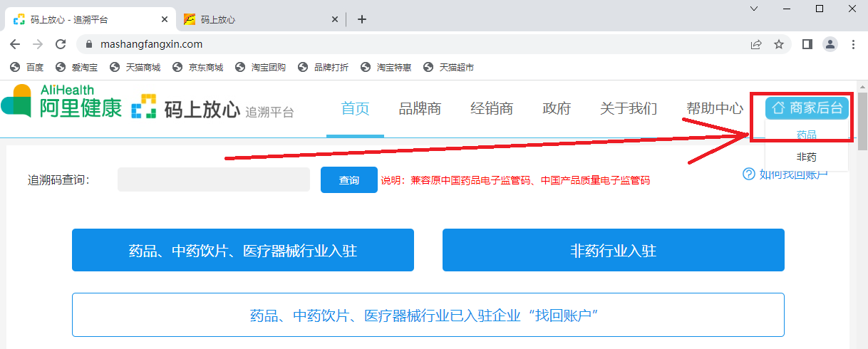Open 品牌打折 bookmark
Image resolution: width=868 pixels, height=349 pixels.
(x=324, y=68)
